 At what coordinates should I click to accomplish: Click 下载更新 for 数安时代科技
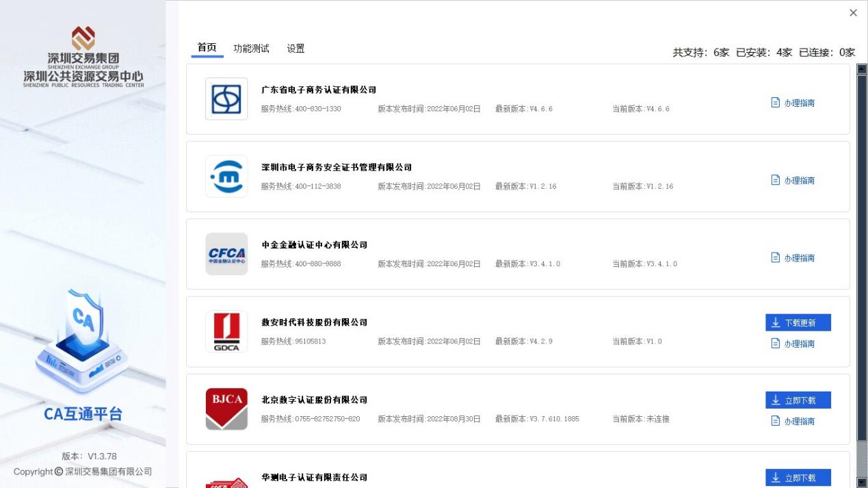[798, 323]
